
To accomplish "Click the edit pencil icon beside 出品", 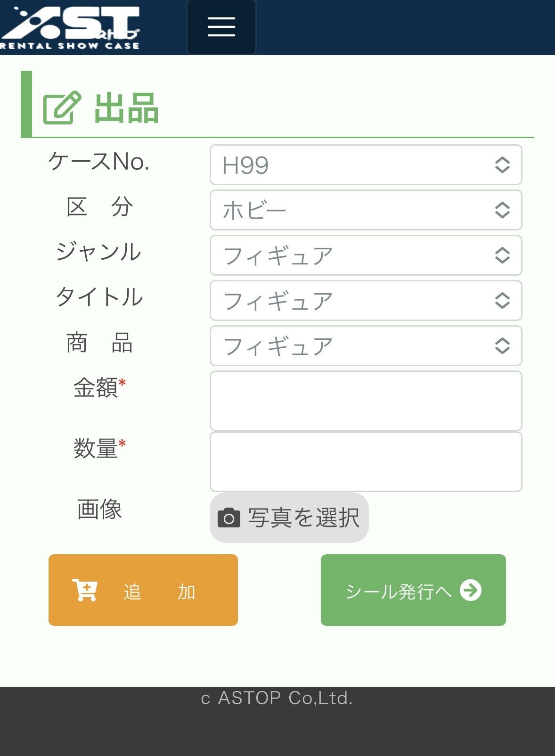I will [61, 108].
